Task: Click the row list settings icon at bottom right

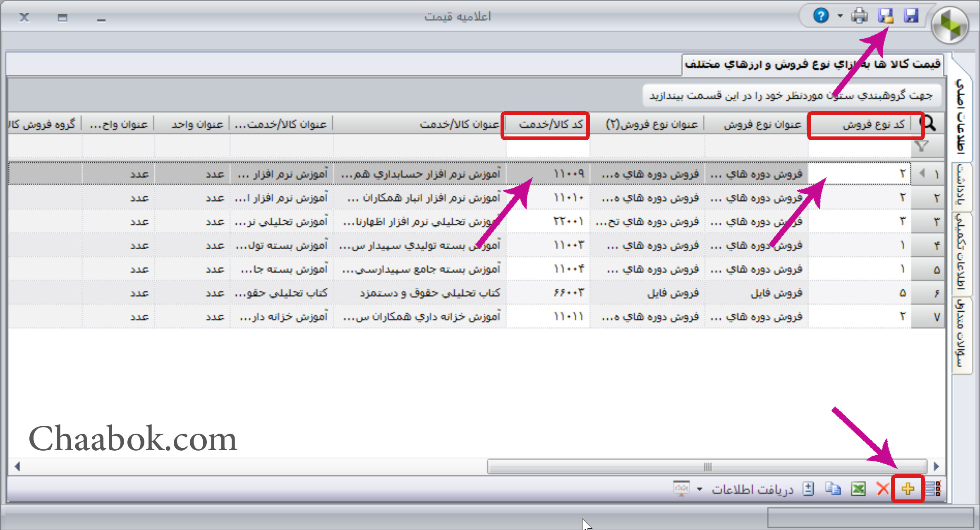Action: (x=933, y=489)
